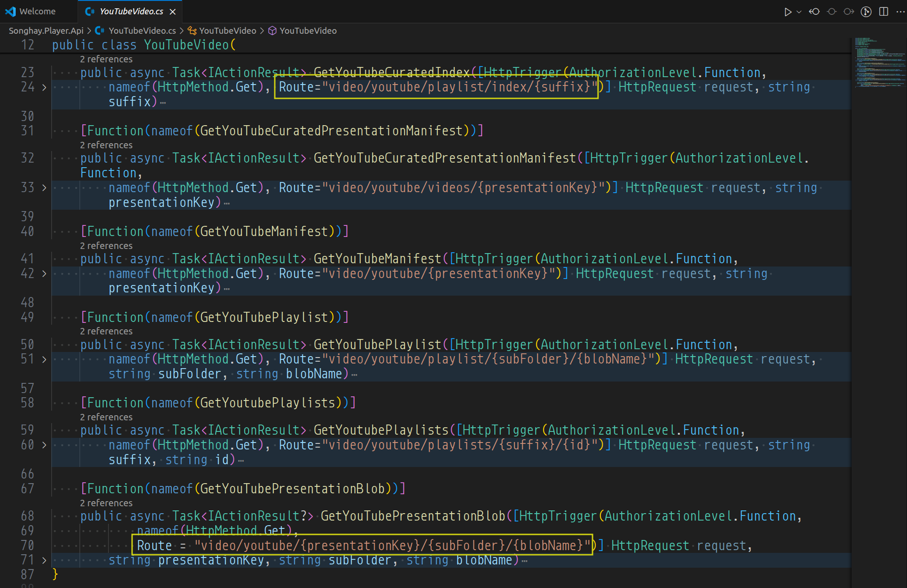This screenshot has height=588, width=907.
Task: Open '2 references' above GetYouTubeManifest method
Action: click(x=106, y=246)
